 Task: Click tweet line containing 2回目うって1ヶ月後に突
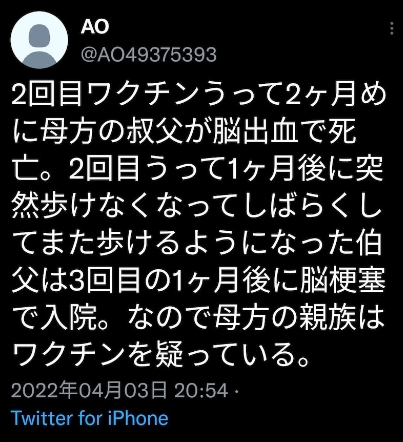click(x=198, y=170)
